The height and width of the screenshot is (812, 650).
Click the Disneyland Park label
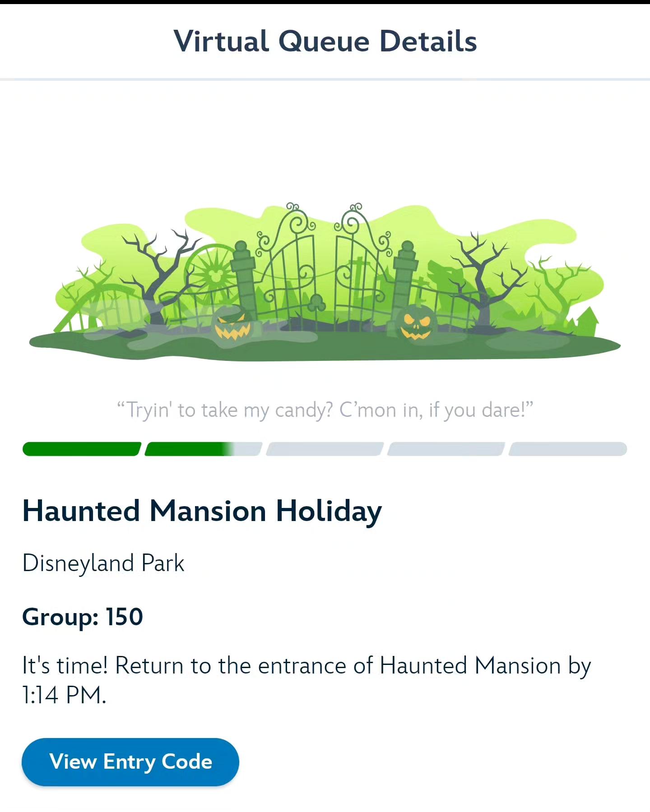click(x=103, y=564)
